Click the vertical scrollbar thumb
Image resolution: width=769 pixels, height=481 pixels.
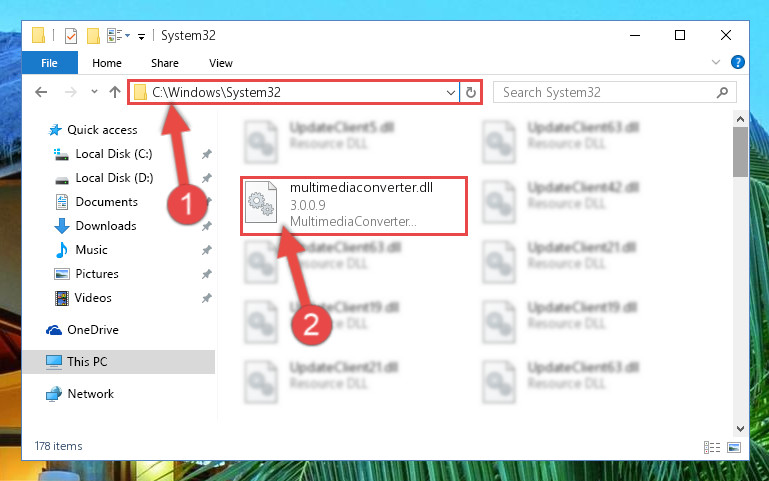(740, 152)
